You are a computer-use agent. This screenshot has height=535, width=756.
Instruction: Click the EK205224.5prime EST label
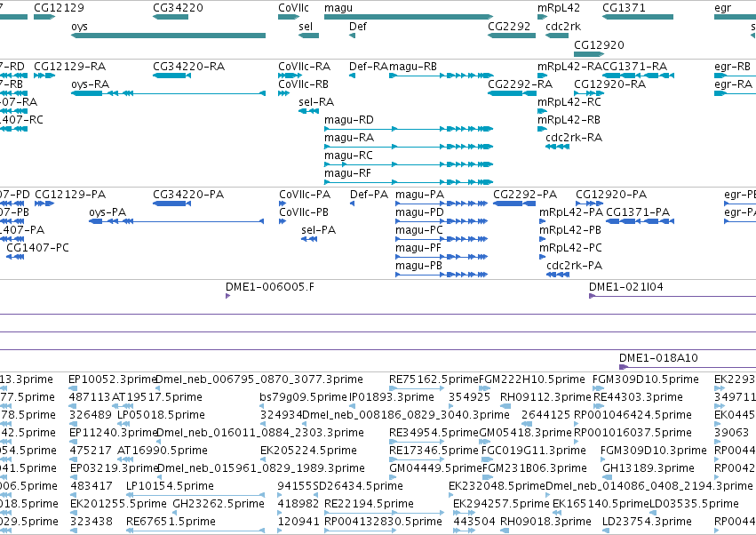308,451
